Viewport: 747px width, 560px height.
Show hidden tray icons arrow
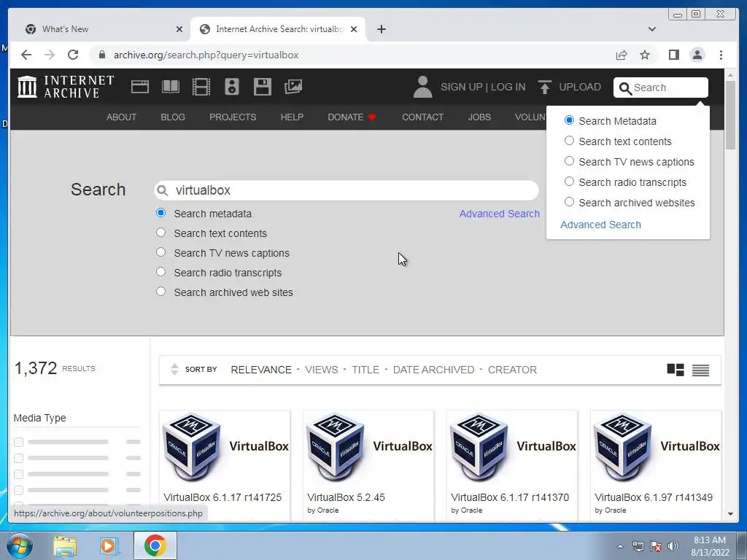(x=620, y=546)
